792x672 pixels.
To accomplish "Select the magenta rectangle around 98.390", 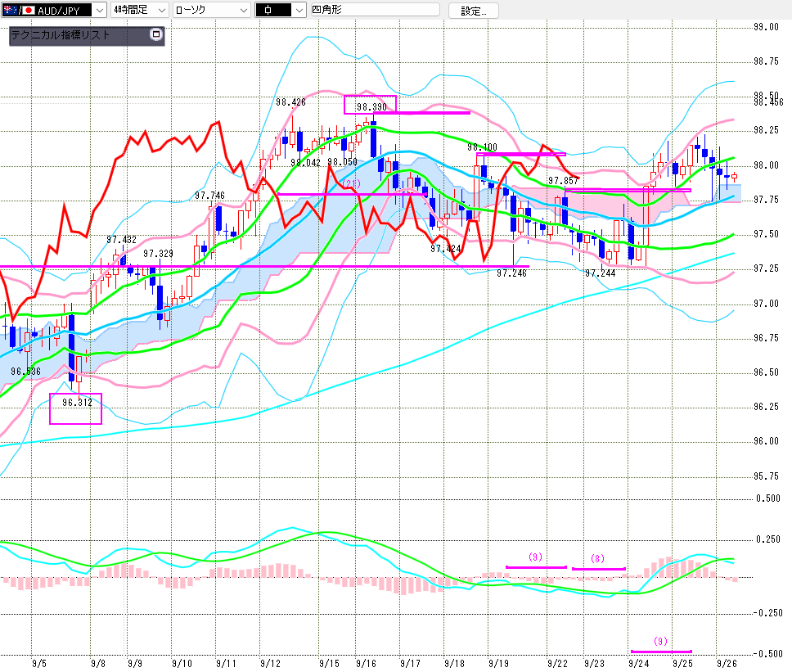I will (371, 104).
